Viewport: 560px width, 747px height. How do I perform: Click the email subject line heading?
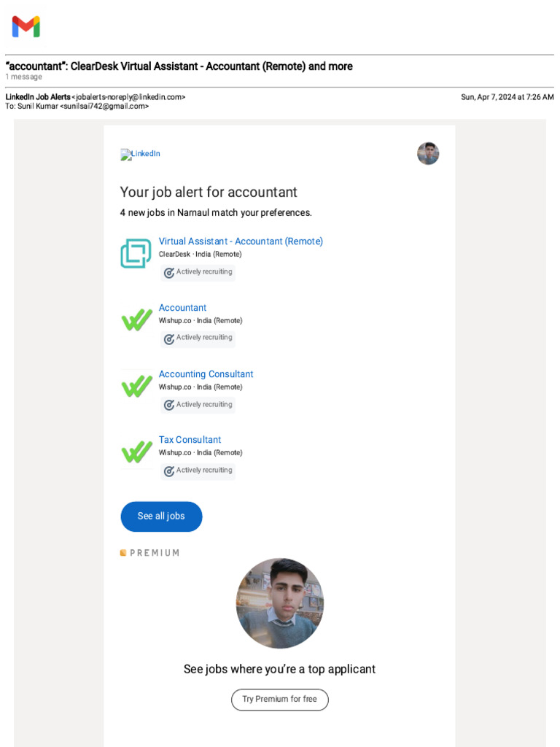[179, 66]
